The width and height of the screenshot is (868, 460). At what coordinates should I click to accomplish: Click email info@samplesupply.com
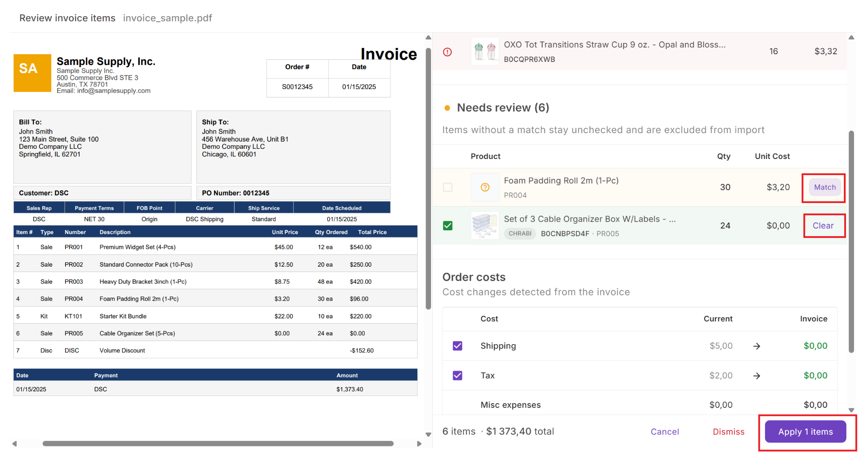114,91
